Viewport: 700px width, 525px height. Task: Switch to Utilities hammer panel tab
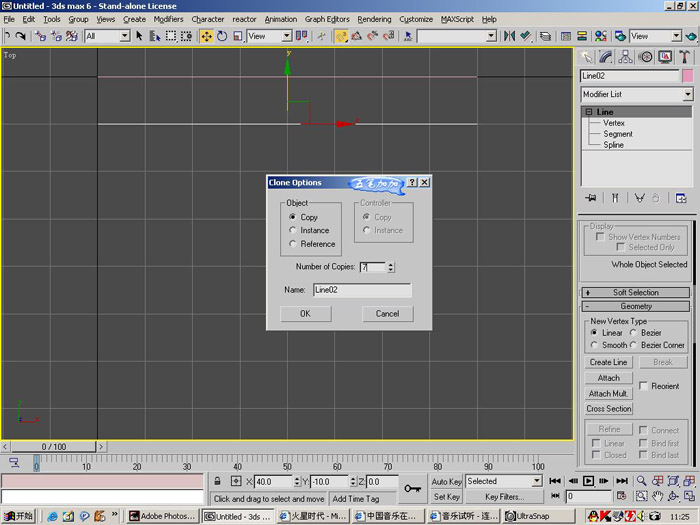tap(684, 57)
